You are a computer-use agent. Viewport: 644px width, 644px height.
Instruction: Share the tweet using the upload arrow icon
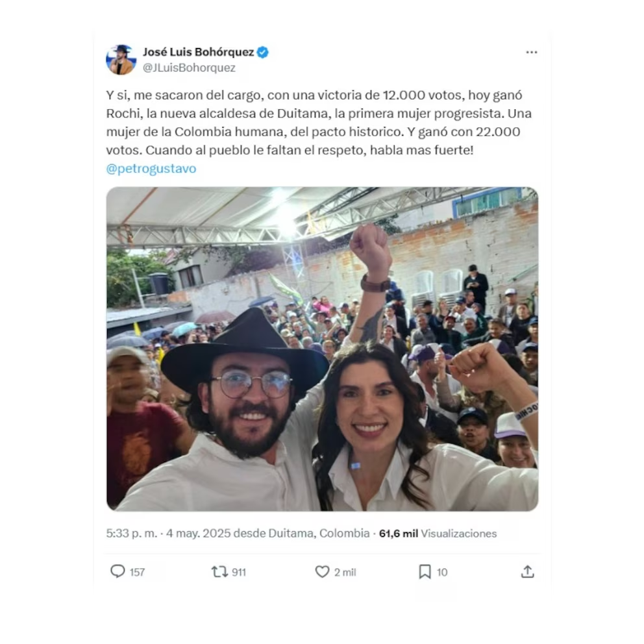tap(527, 571)
